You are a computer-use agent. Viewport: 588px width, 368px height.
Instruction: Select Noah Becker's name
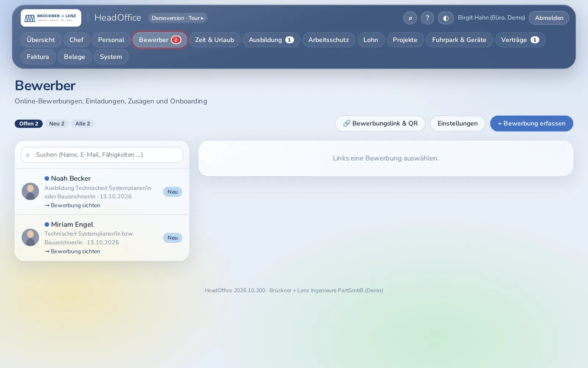[71, 178]
